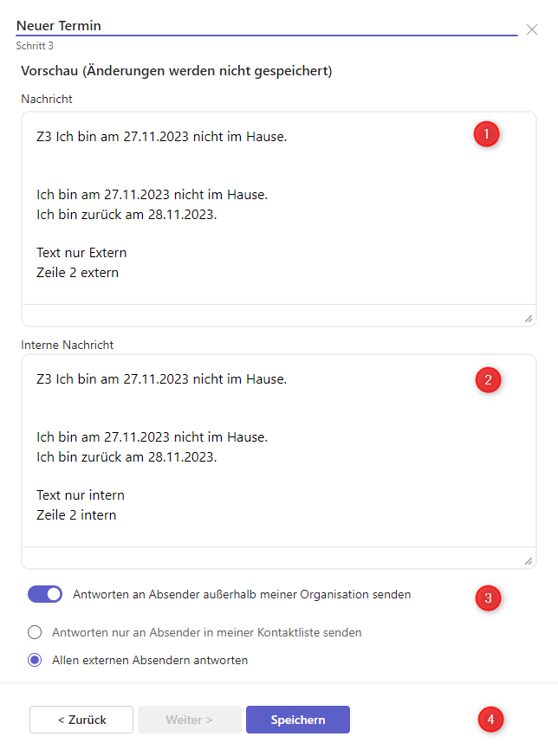Save the appointment with Speichern
The width and height of the screenshot is (558, 756).
pyautogui.click(x=298, y=720)
